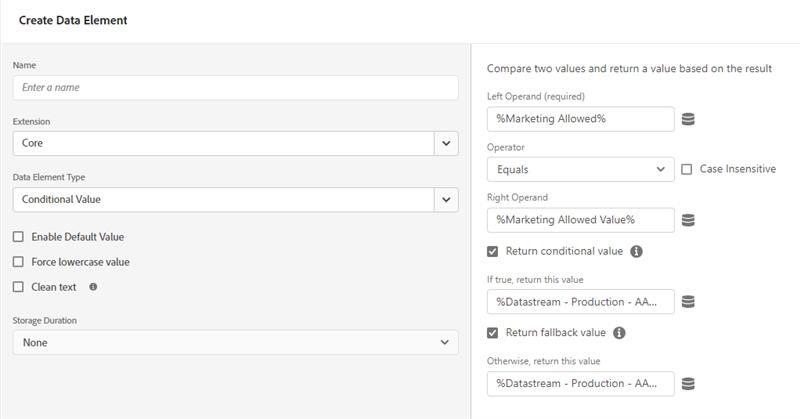Open Data Element Type dropdown
The height and width of the screenshot is (419, 800).
236,200
